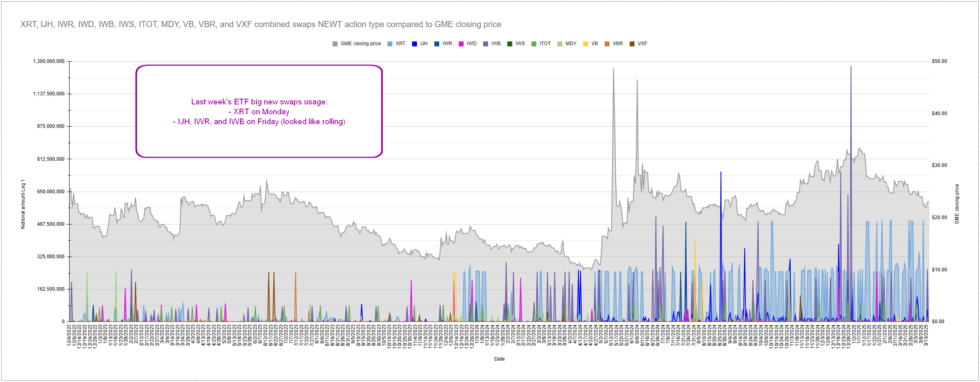Click the ITOT legend color square
This screenshot has height=382, width=980.
(x=534, y=43)
